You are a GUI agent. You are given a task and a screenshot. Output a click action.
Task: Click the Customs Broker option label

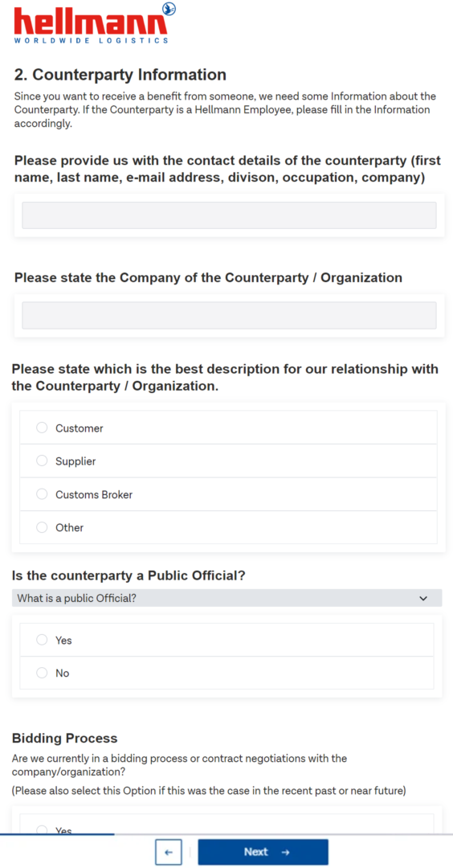[94, 495]
